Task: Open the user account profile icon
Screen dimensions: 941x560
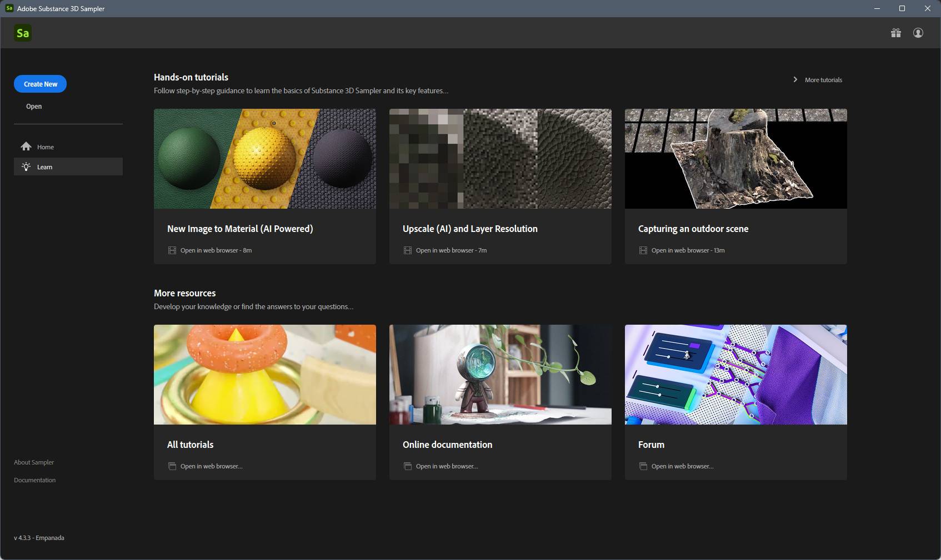Action: click(x=918, y=33)
